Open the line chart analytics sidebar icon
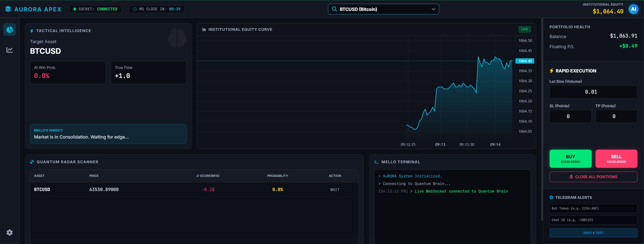644x244 pixels. (10, 50)
